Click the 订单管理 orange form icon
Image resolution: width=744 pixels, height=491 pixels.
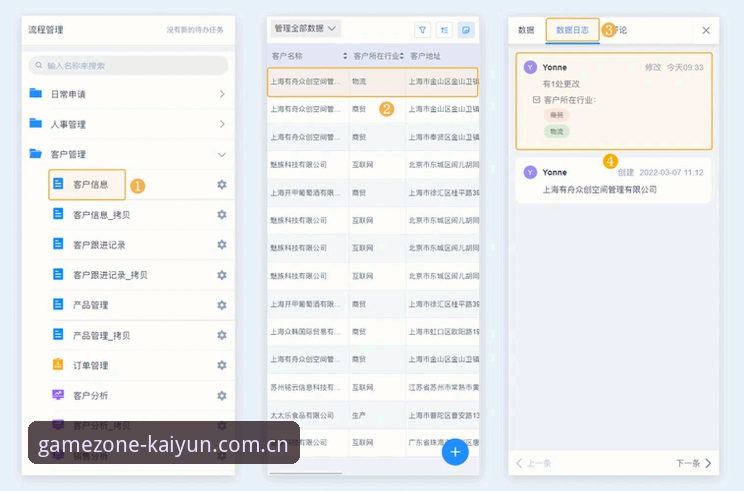(x=58, y=364)
